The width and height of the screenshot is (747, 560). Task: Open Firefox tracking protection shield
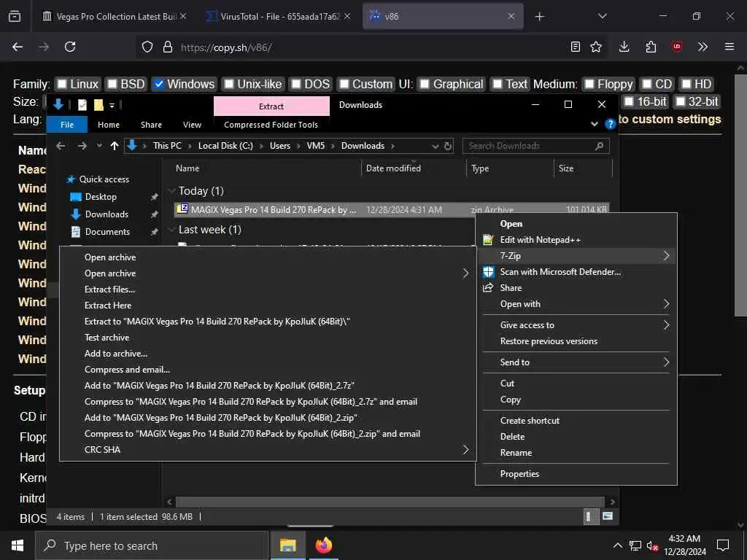coord(147,47)
